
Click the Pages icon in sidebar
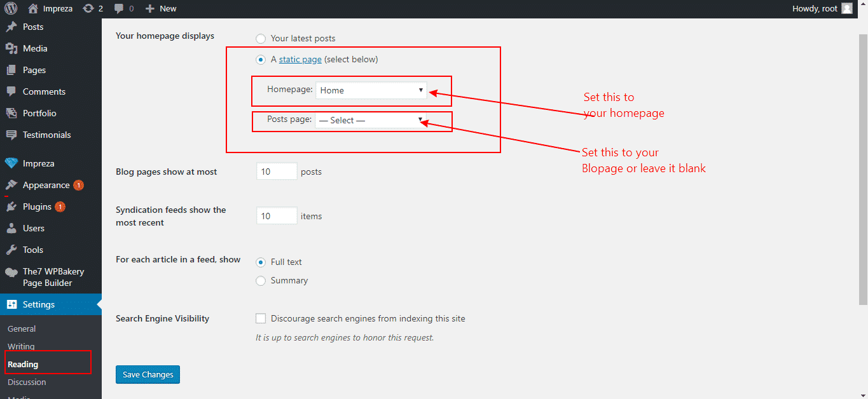pyautogui.click(x=11, y=70)
